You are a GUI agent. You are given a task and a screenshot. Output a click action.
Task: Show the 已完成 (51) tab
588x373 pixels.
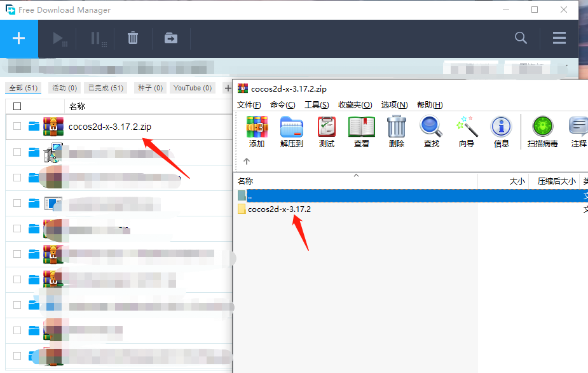click(x=106, y=88)
